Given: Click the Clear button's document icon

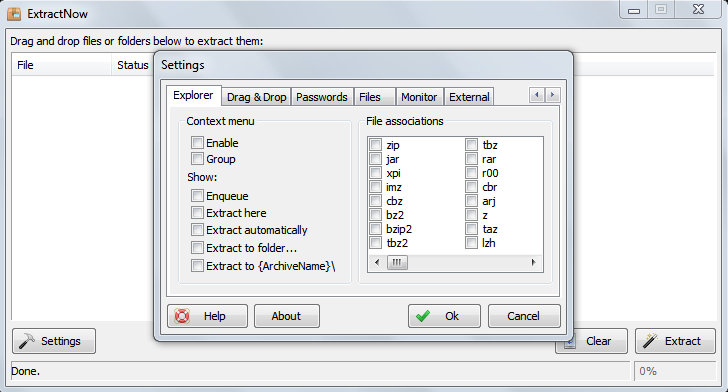Looking at the screenshot, I should click(x=570, y=343).
